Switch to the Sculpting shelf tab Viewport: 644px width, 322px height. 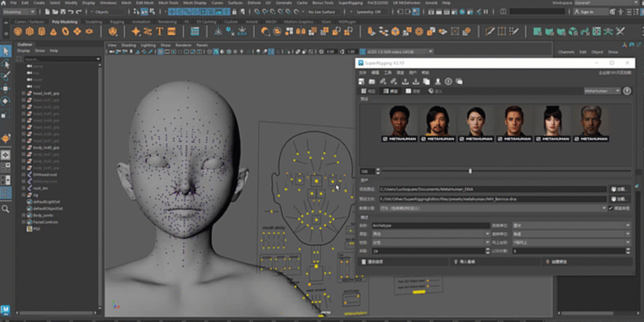pos(94,22)
